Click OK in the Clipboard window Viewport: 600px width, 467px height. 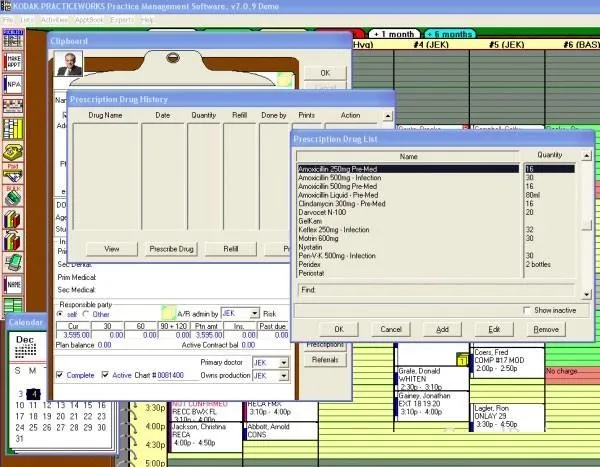(x=325, y=73)
